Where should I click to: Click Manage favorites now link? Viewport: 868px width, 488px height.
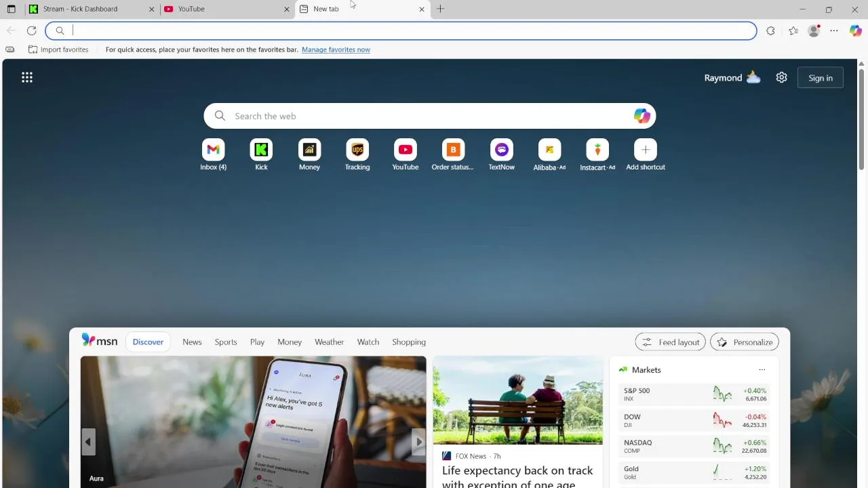pyautogui.click(x=336, y=49)
